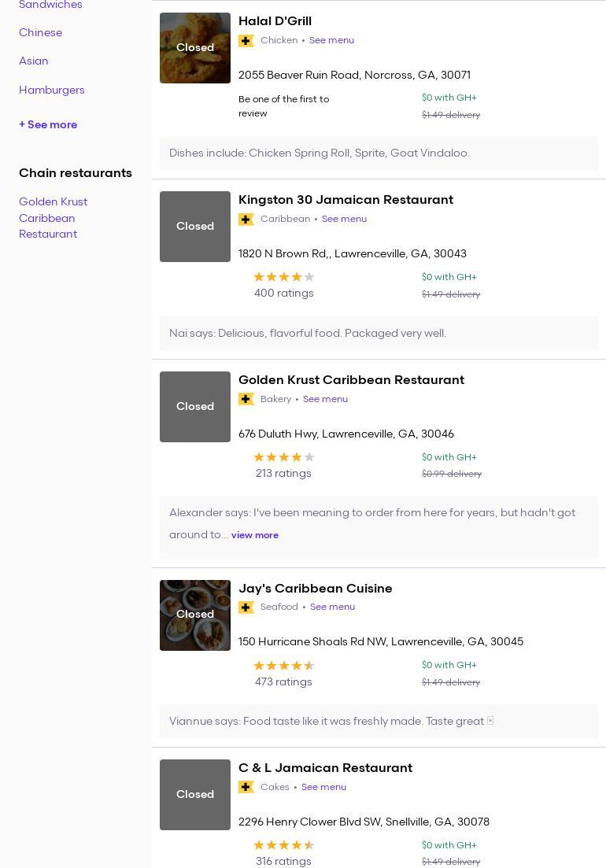Click the star rating for Kingston 30 Jamaican
The width and height of the screenshot is (606, 868).
click(x=283, y=277)
